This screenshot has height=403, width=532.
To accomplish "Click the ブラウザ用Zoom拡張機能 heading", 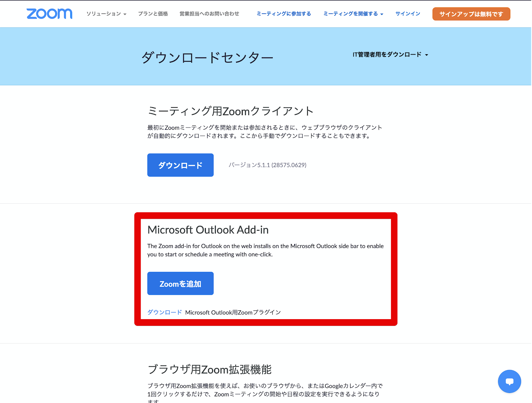I will [x=209, y=369].
